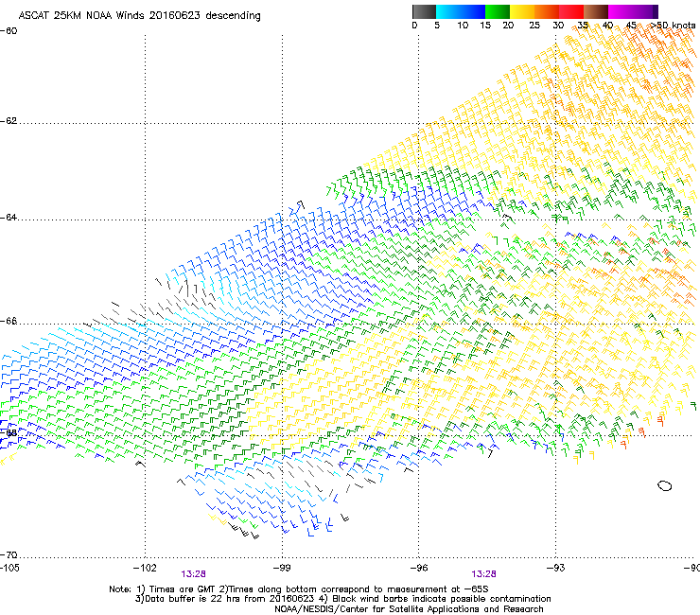Click the chart title 'ASCAT 25KM NOAA Winds 20160623 descending'
This screenshot has height=615, width=700.
(x=139, y=15)
